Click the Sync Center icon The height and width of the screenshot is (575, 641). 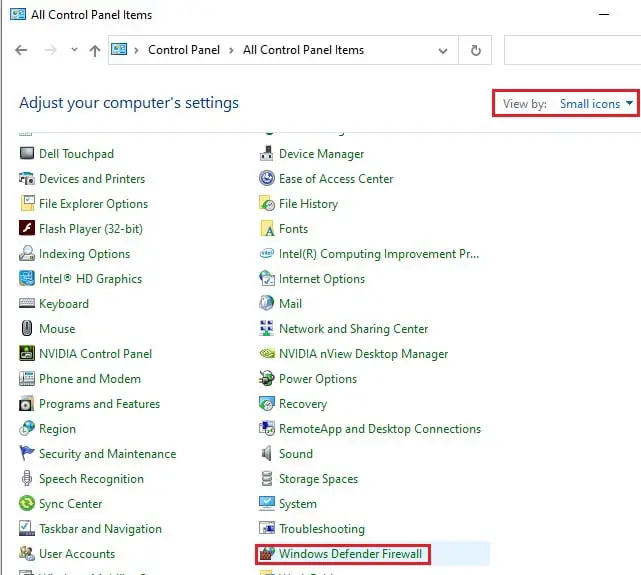click(x=27, y=503)
